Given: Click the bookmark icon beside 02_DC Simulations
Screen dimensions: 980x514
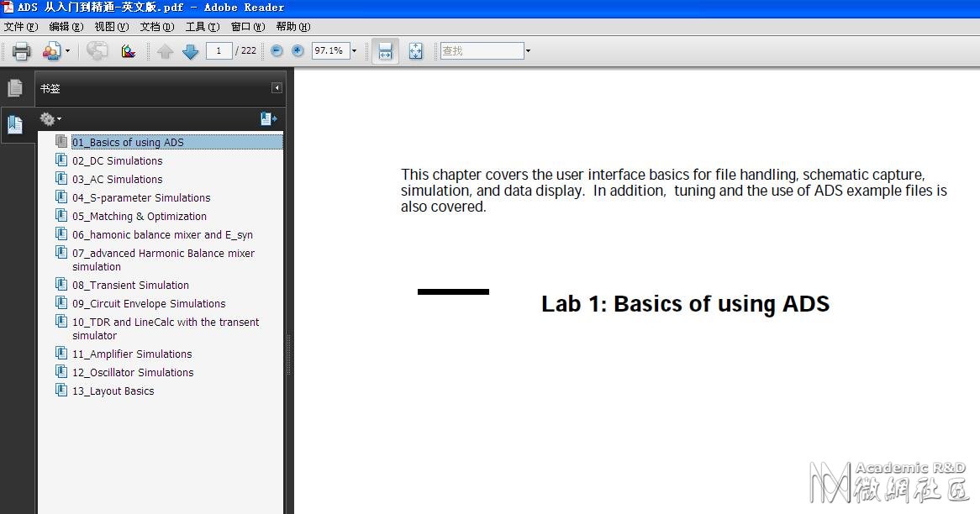Looking at the screenshot, I should pos(61,160).
